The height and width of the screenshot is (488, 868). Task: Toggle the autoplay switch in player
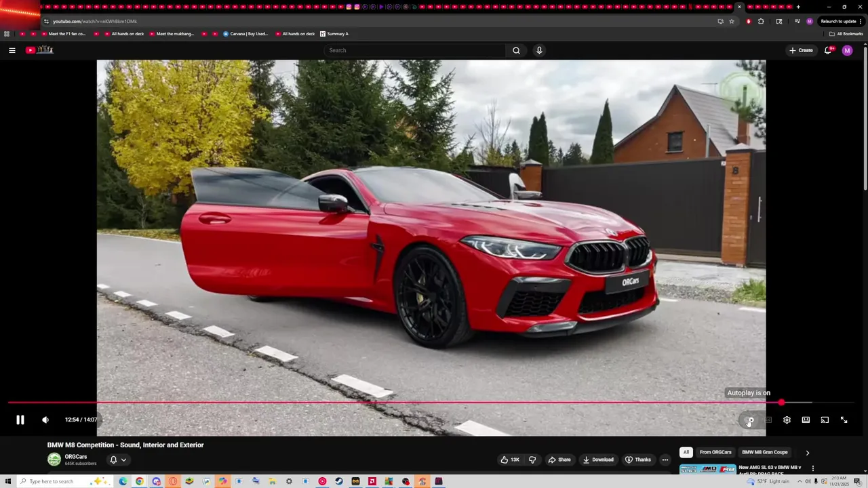click(x=749, y=420)
